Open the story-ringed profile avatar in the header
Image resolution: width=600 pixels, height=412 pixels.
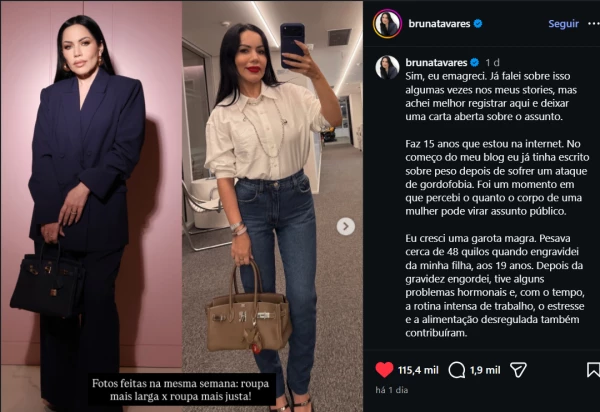(x=387, y=24)
